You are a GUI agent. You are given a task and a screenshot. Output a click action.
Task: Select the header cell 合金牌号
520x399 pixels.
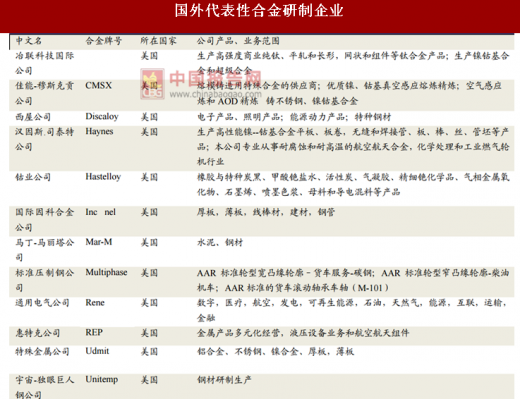click(x=104, y=41)
